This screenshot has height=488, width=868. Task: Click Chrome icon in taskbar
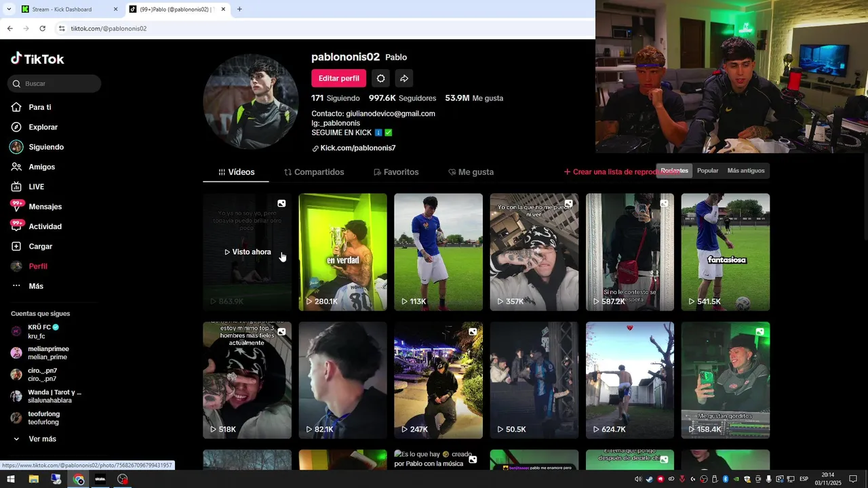[79, 479]
